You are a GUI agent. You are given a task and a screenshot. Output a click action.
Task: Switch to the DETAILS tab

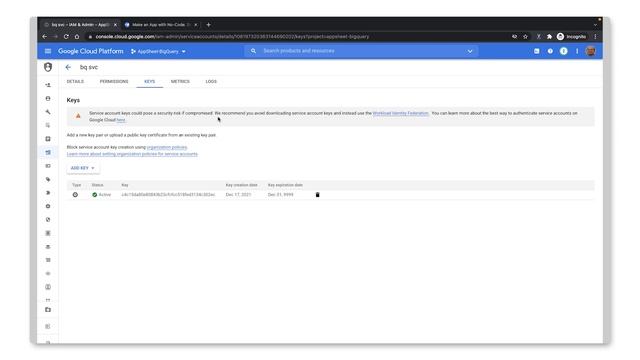click(75, 82)
